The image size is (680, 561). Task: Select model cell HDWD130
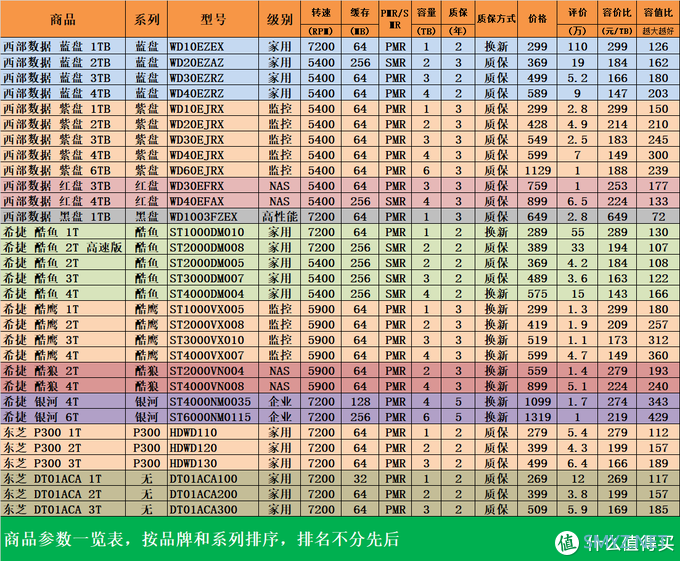point(213,463)
